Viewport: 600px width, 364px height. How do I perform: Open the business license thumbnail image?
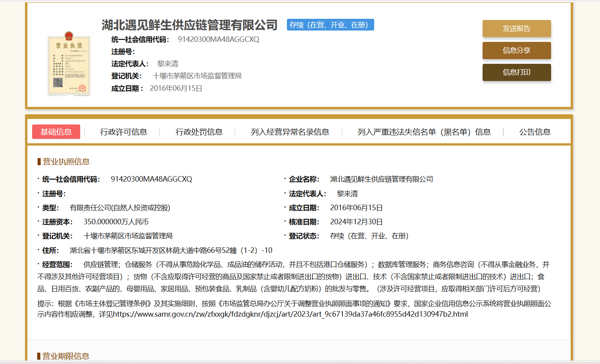pyautogui.click(x=69, y=64)
